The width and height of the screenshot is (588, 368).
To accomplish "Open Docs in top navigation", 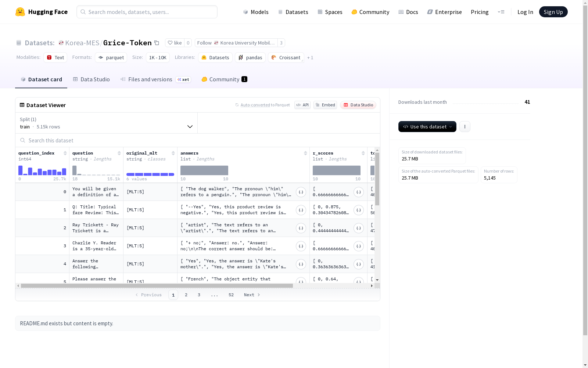I will 408,12.
